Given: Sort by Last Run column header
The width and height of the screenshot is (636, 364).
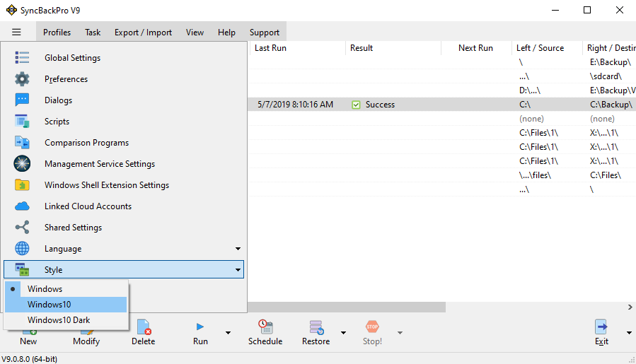Looking at the screenshot, I should tap(297, 48).
